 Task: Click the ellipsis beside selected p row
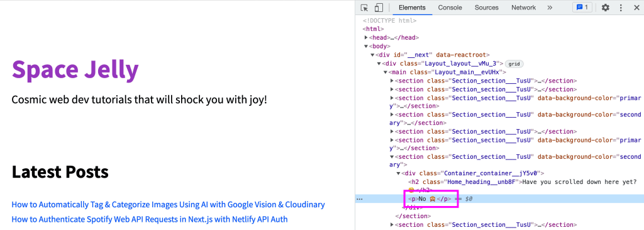[360, 198]
